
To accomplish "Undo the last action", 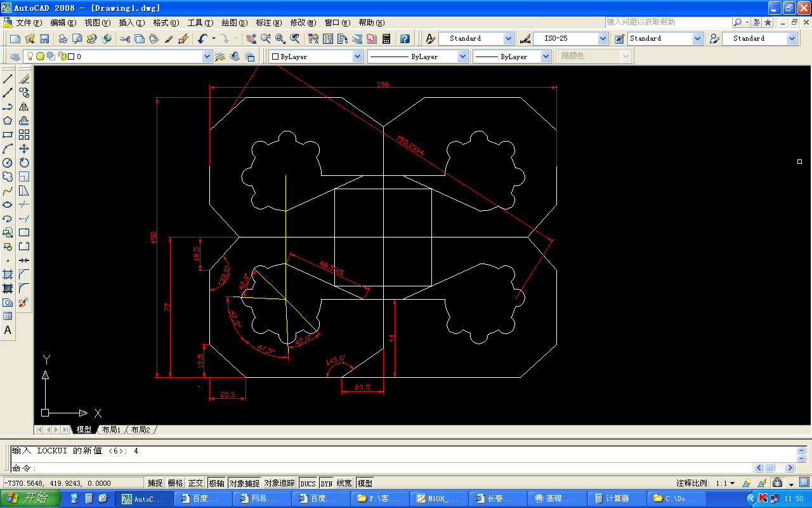I will [x=202, y=39].
